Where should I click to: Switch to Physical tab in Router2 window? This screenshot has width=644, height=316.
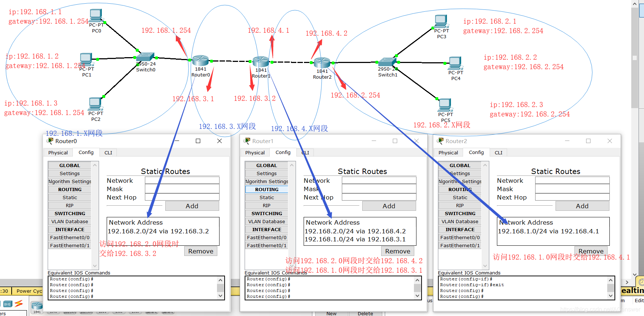point(448,153)
